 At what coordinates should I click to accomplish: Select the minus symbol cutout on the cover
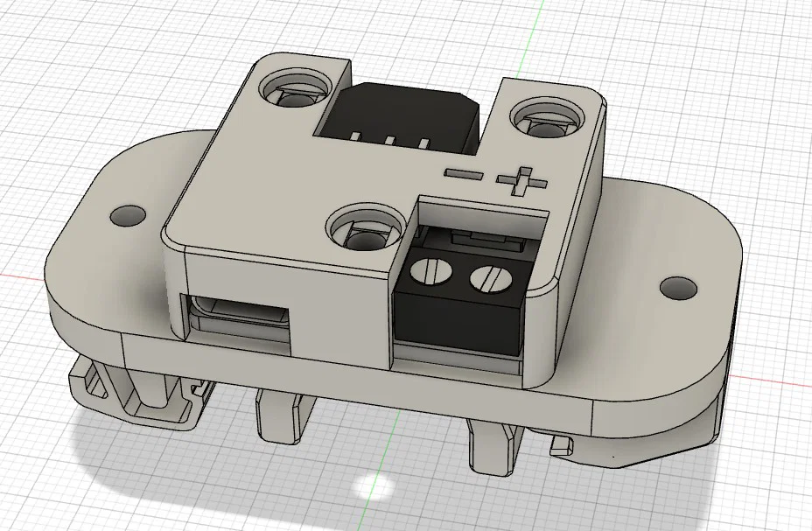tap(464, 174)
